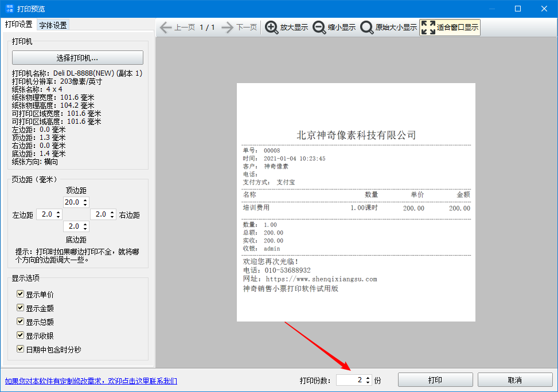Viewport: 558px width, 392px height.
Task: Click the phone line 010-53688932
Action: [277, 271]
